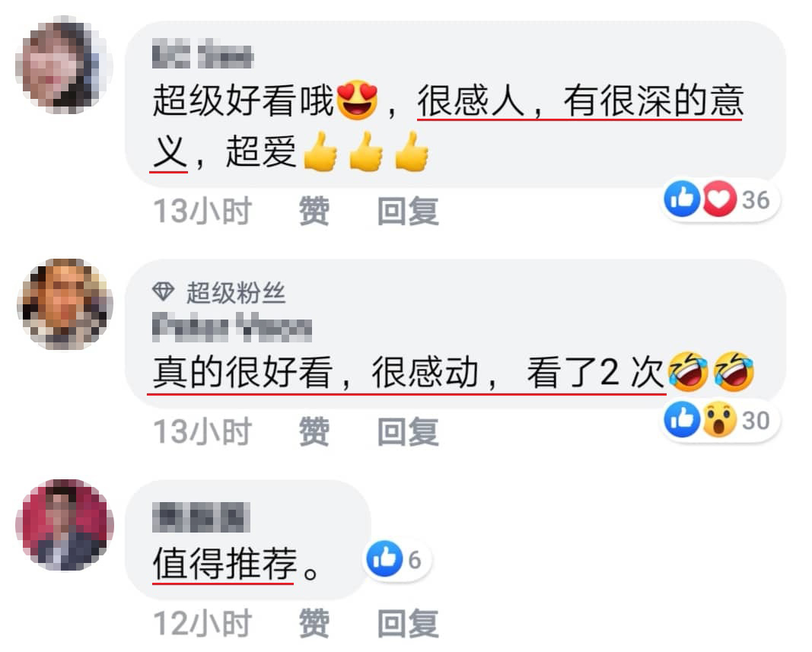812x652 pixels.
Task: Open third commenter's red-background profile picture
Action: (x=65, y=525)
